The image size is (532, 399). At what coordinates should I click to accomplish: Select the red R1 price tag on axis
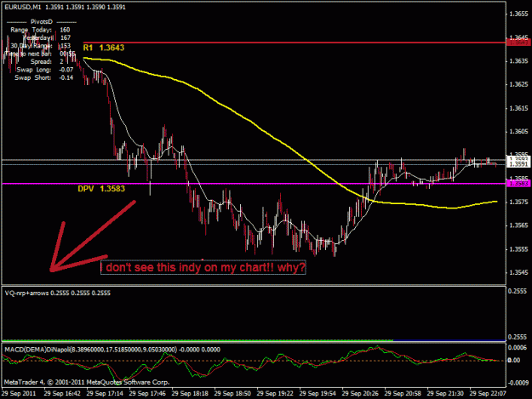pos(518,43)
